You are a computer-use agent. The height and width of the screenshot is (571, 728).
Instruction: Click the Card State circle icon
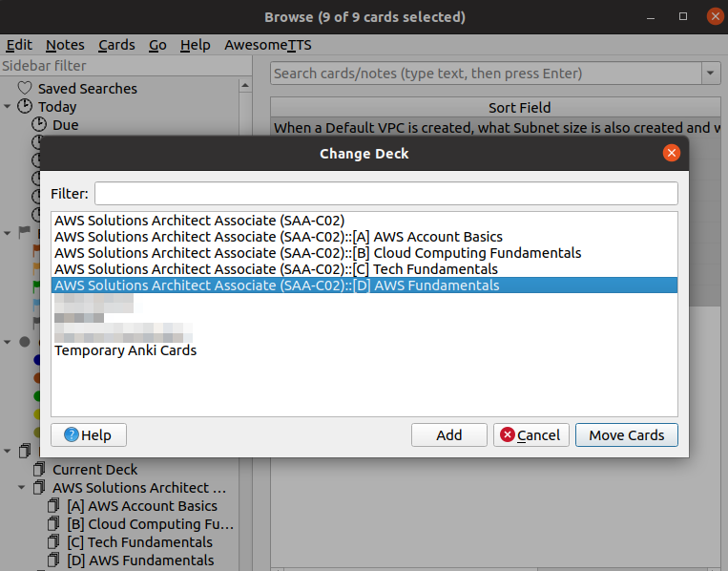[x=25, y=342]
